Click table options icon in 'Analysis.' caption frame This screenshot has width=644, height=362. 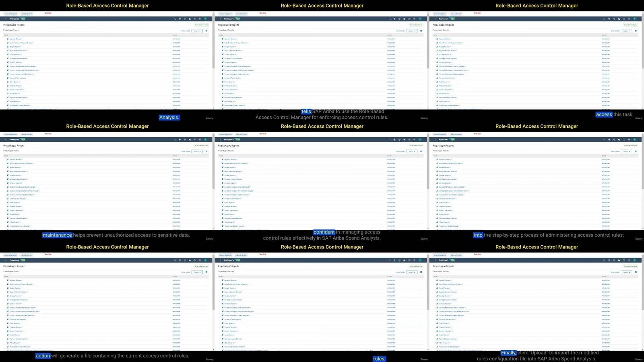[x=206, y=31]
